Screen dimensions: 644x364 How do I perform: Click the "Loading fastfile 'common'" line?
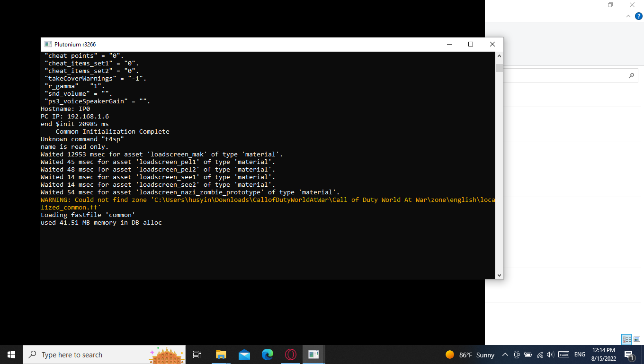point(88,215)
